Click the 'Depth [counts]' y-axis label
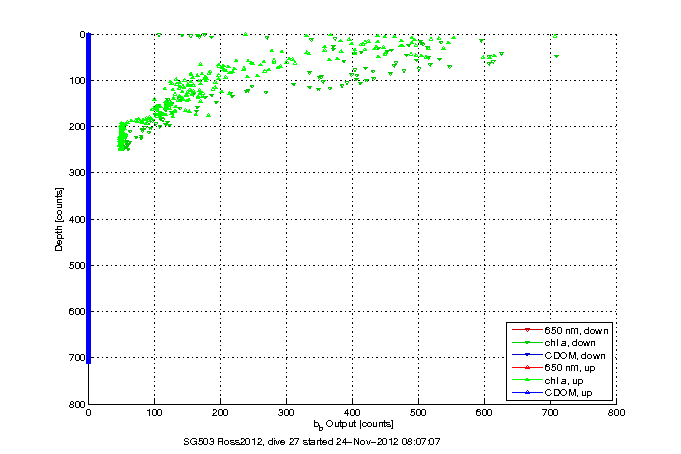The width and height of the screenshot is (681, 454). (59, 219)
